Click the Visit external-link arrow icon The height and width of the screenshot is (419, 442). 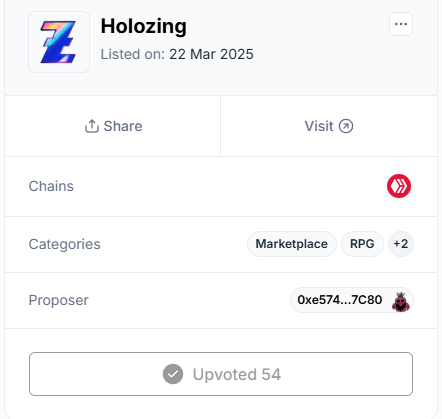point(346,126)
